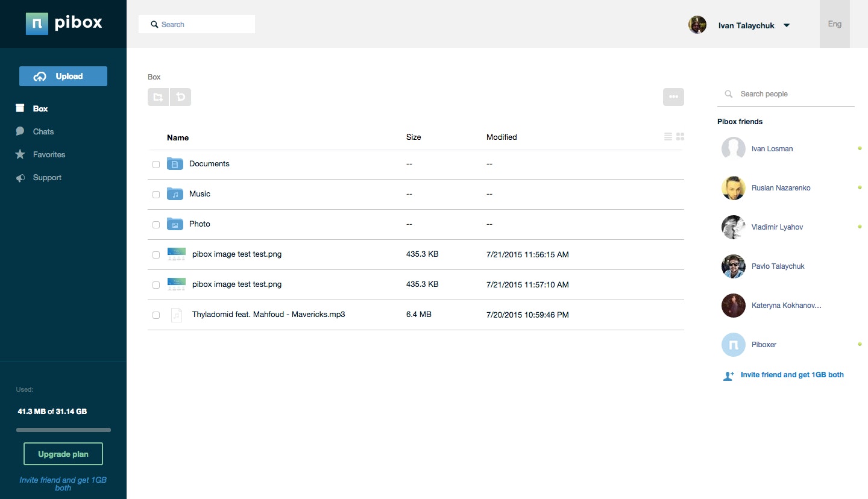This screenshot has width=868, height=499.
Task: Click the Music folder icon
Action: tap(175, 193)
